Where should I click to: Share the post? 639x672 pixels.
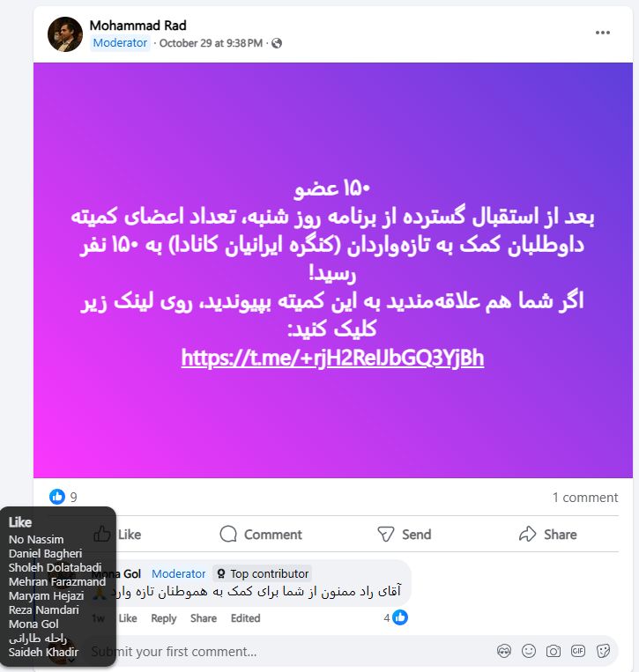(x=548, y=535)
